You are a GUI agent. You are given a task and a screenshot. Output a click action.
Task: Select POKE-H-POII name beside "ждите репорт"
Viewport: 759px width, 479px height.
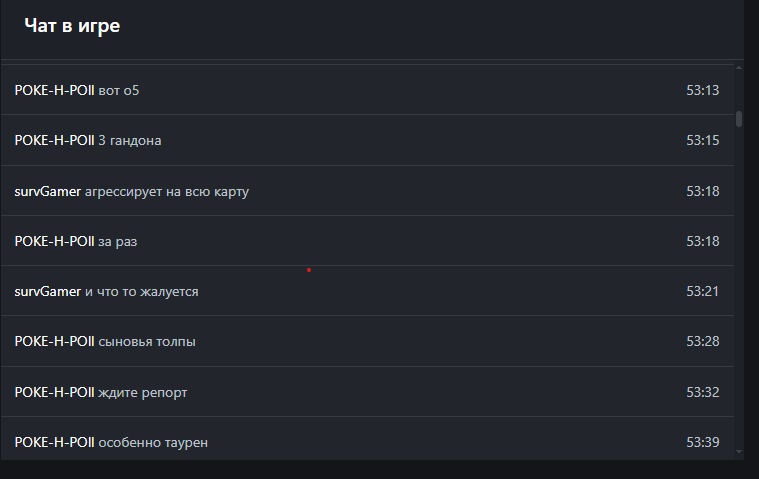54,392
